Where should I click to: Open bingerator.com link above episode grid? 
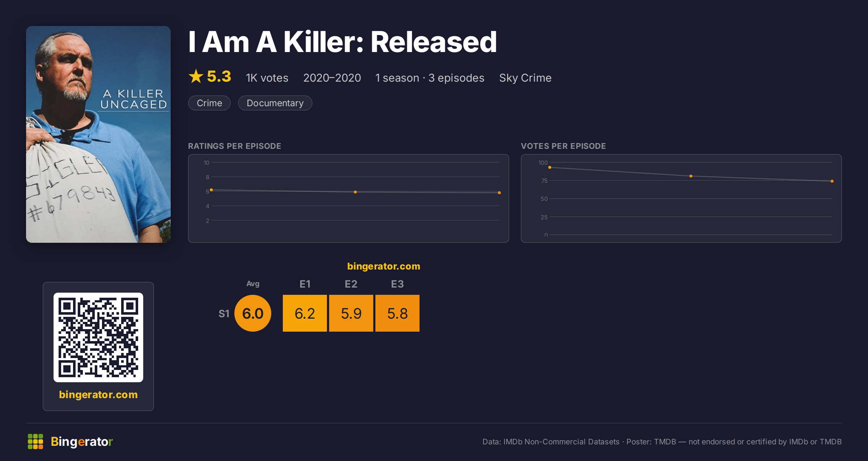(384, 266)
